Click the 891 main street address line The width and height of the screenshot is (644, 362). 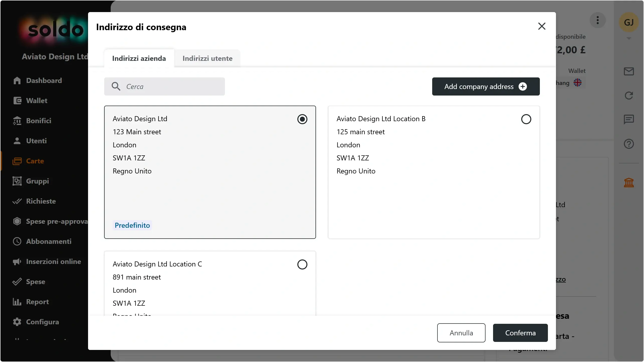pos(137,277)
